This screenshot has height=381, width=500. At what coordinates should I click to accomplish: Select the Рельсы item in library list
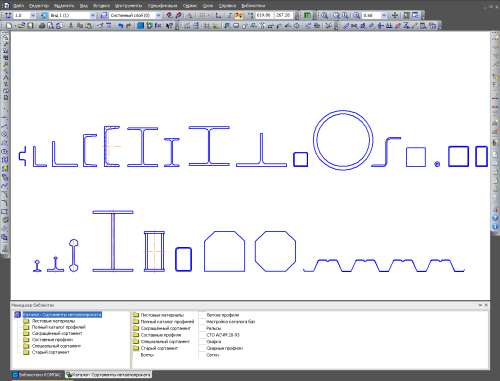pyautogui.click(x=214, y=328)
